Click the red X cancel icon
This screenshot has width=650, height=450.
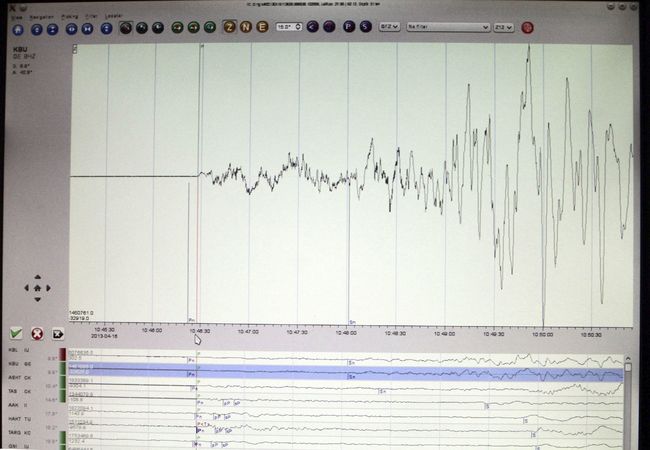click(x=37, y=333)
